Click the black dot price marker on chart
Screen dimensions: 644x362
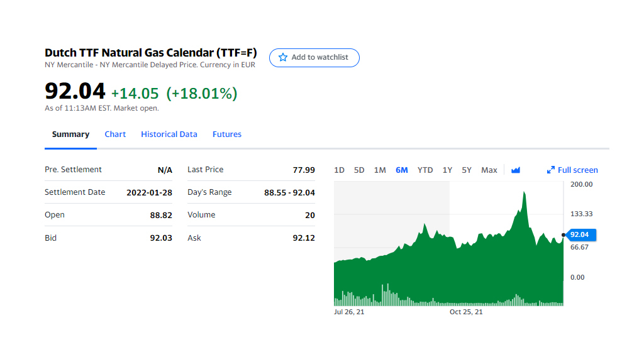pos(563,235)
